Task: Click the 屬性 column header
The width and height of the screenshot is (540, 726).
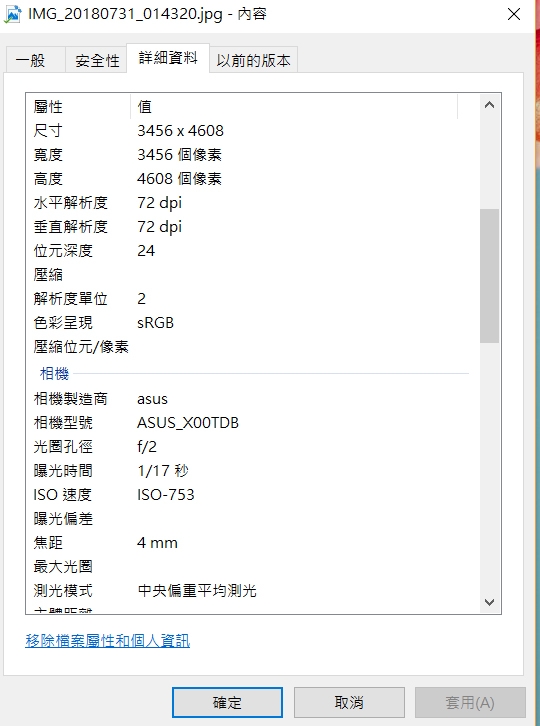Action: pos(79,107)
